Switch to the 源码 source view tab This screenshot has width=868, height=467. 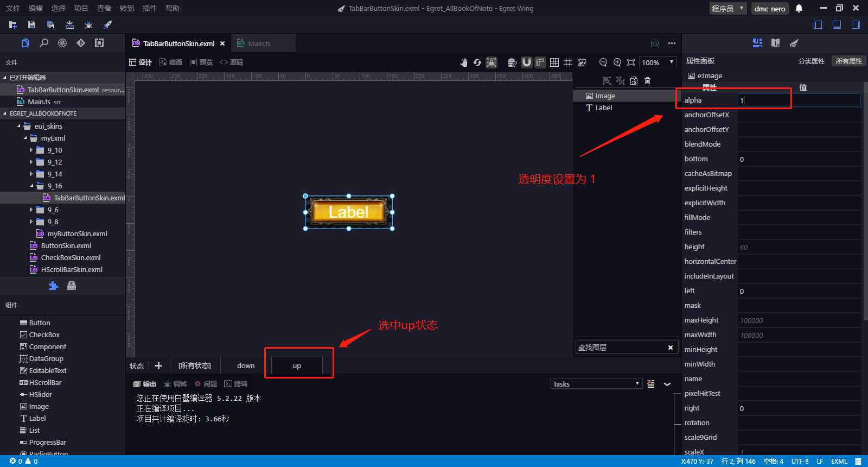pyautogui.click(x=231, y=62)
